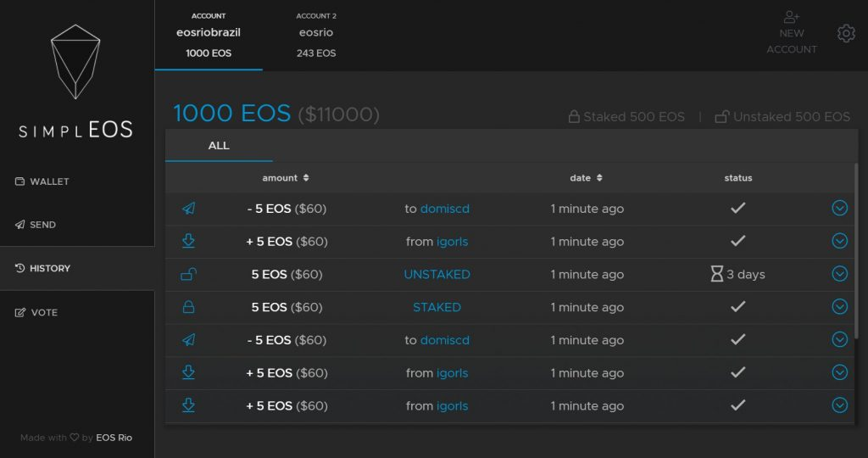Click '5 EOS ($60)' in the STAKED row
868x458 pixels.
(x=287, y=307)
